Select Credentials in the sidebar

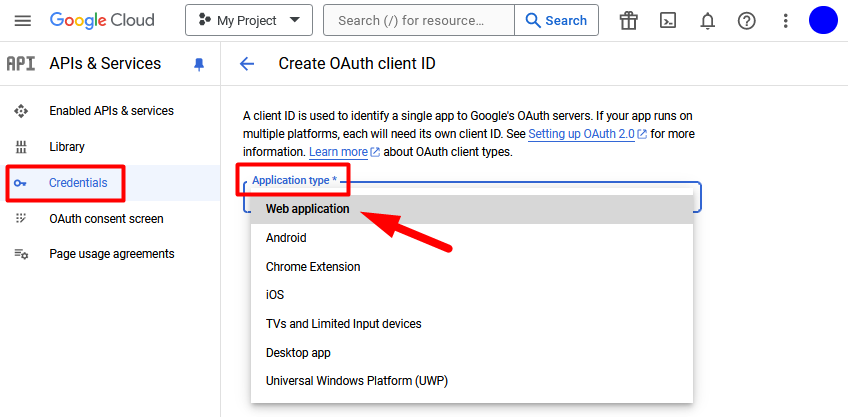110,183
